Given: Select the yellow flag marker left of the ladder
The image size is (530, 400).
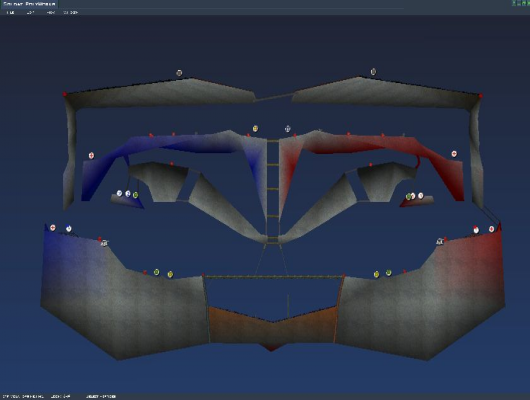Looking at the screenshot, I should click(x=255, y=128).
